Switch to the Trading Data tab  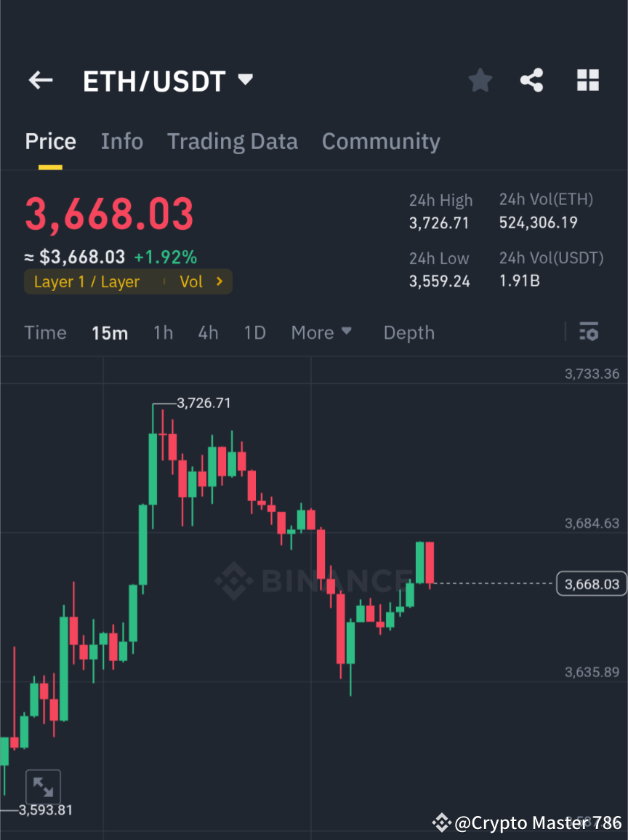[233, 141]
